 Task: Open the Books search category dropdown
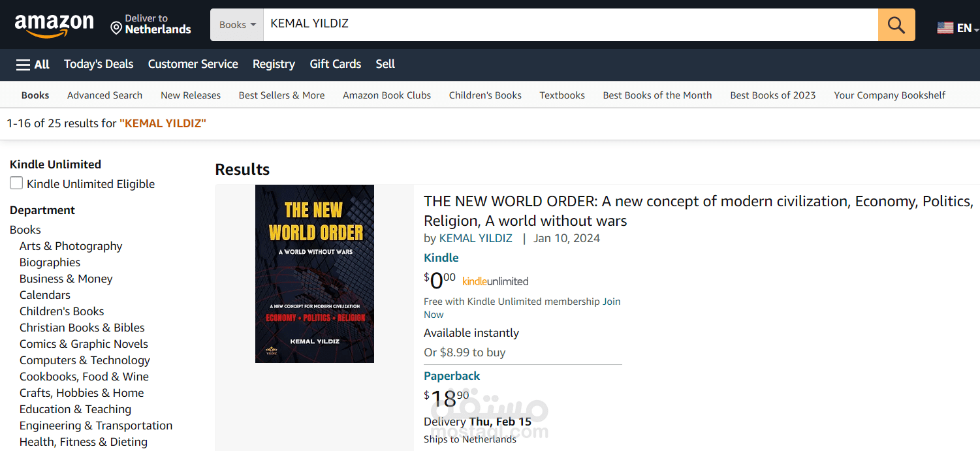tap(237, 25)
